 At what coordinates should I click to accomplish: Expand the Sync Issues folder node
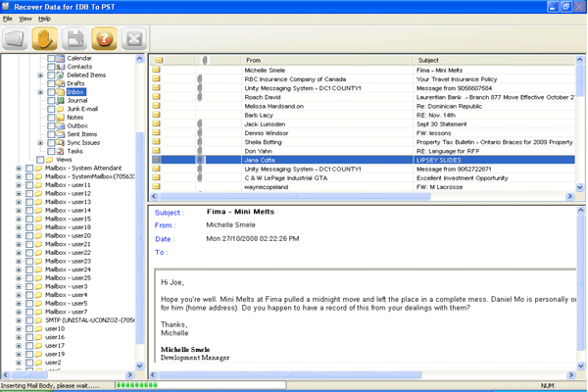tap(40, 143)
